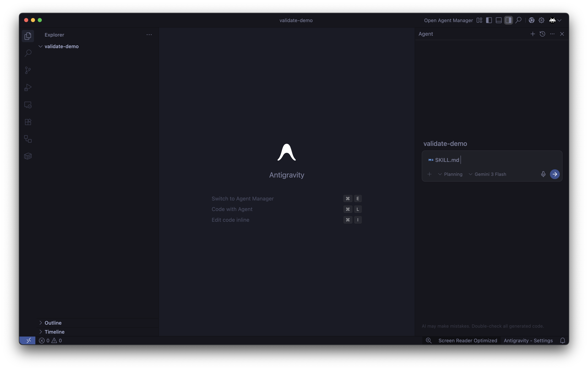Open the agent conversation history icon
588x370 pixels.
tap(542, 34)
